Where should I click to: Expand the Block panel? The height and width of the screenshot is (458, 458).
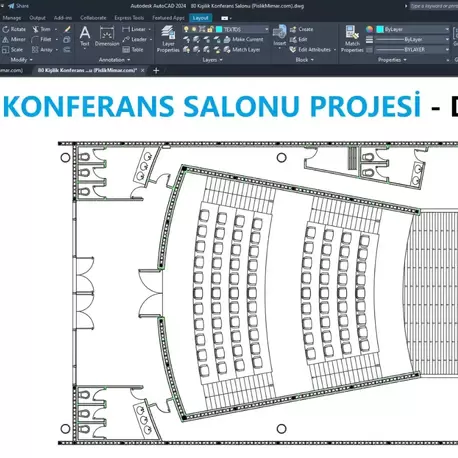pyautogui.click(x=305, y=60)
